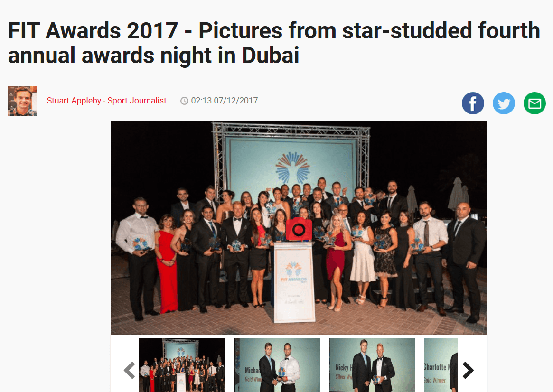Go to previous gallery thumbnails arrow

coord(130,370)
